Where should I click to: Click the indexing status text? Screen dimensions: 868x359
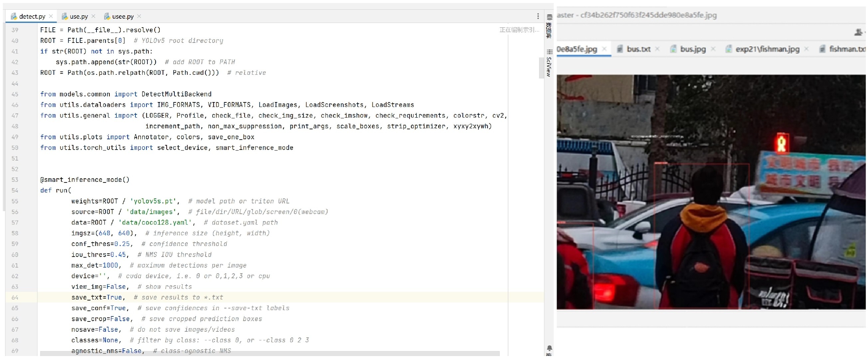[519, 30]
